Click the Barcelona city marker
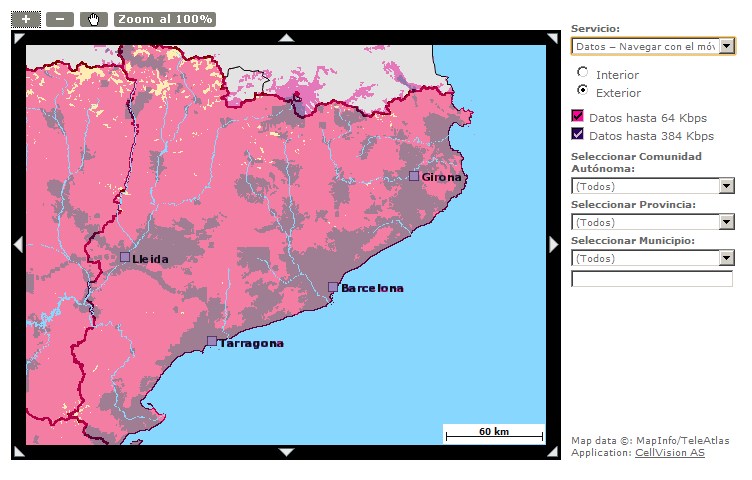Viewport: 752px width, 480px height. (333, 287)
